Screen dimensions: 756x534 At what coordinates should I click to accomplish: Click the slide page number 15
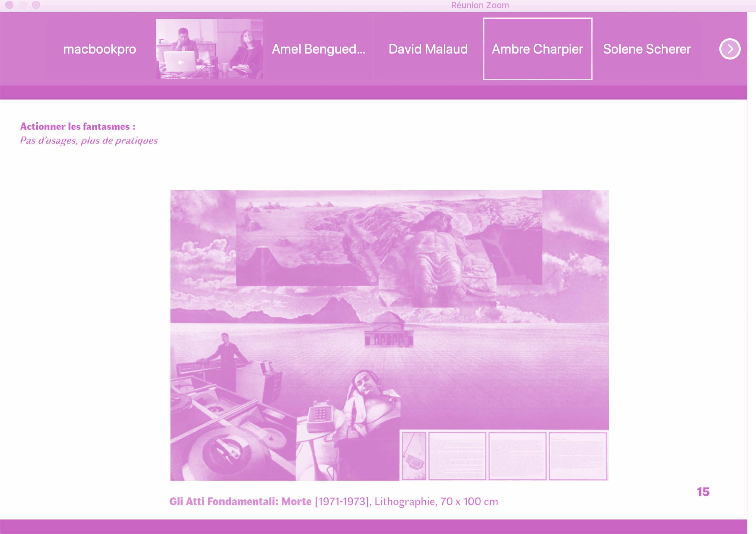(x=703, y=492)
